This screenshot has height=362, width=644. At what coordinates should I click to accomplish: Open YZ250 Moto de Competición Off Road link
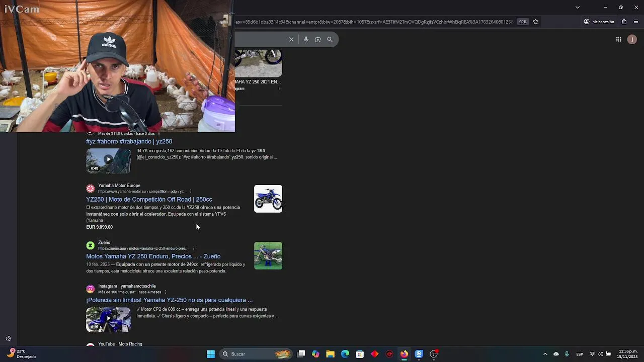click(x=149, y=199)
